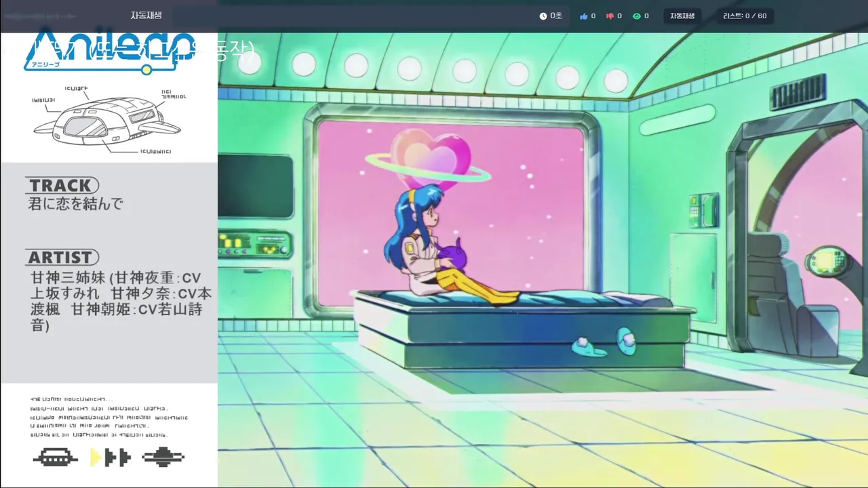Image resolution: width=868 pixels, height=488 pixels.
Task: Click the Anileap logo
Action: click(110, 52)
